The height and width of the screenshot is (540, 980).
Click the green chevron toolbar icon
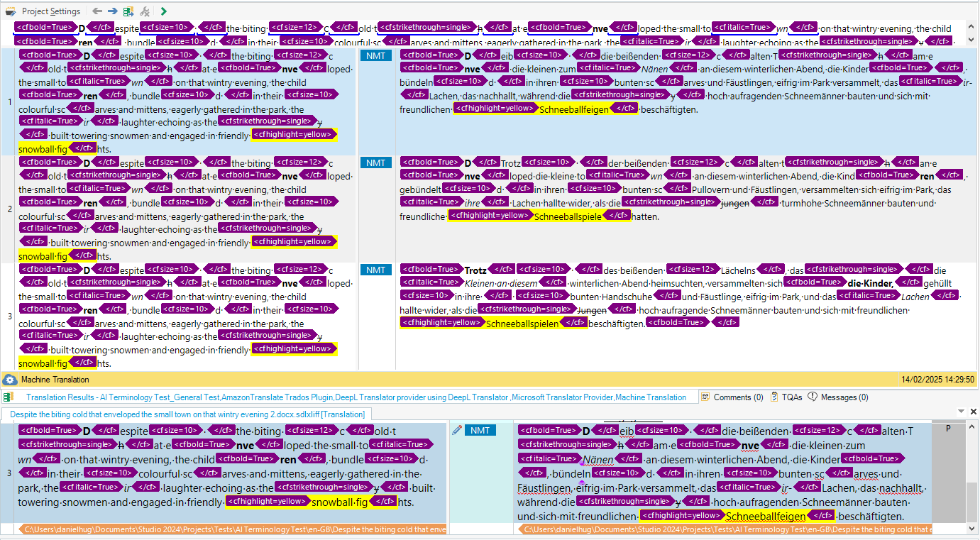pos(164,11)
